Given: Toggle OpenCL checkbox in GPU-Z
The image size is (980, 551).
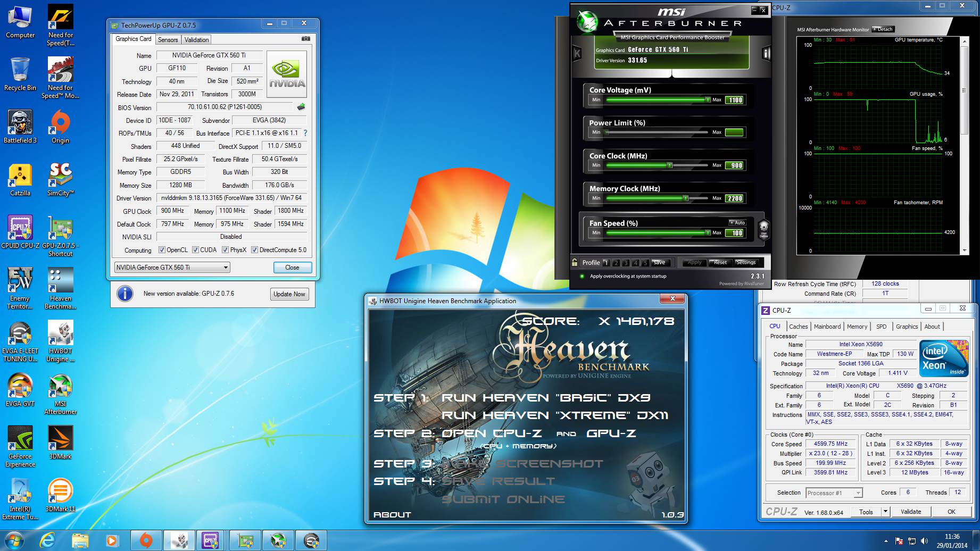Looking at the screenshot, I should click(x=162, y=250).
